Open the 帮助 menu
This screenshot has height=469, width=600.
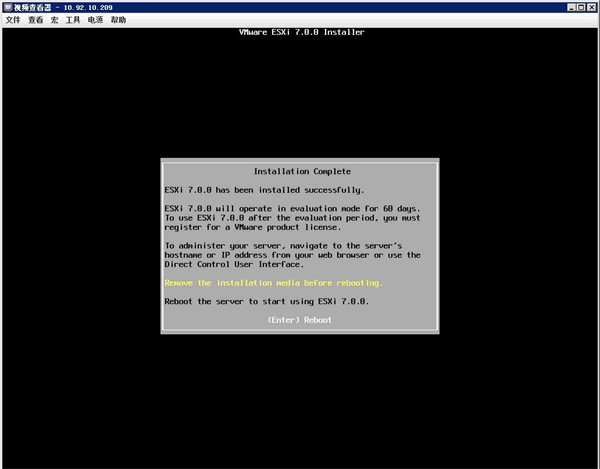tap(118, 20)
